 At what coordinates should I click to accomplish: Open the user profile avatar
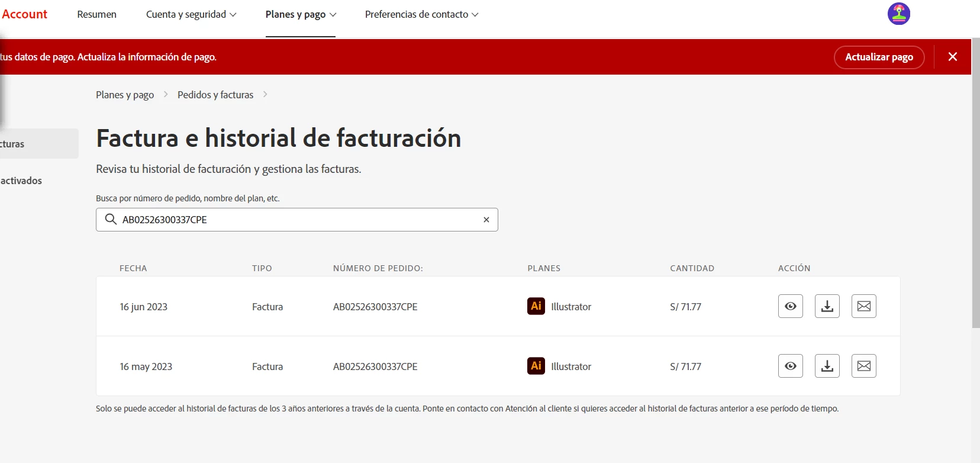[x=899, y=14]
